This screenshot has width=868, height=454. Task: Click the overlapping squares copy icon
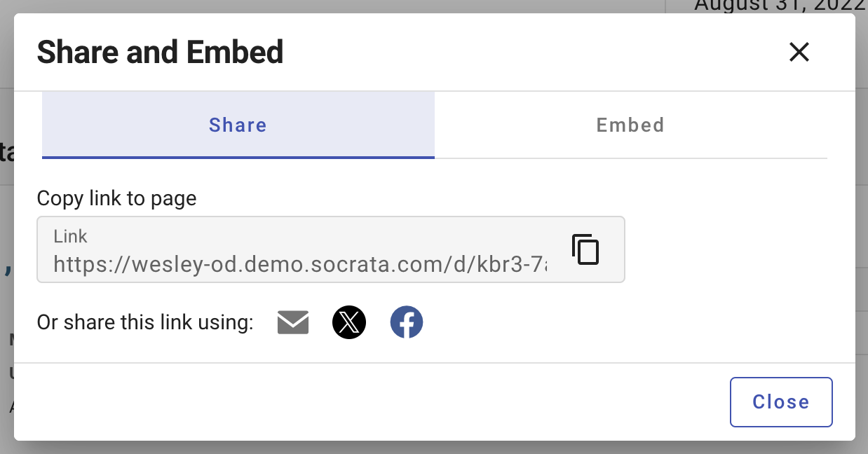click(x=585, y=249)
